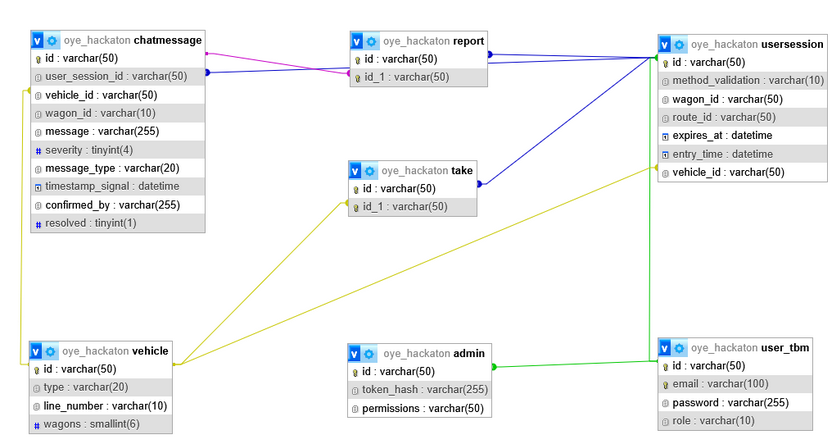This screenshot has width=830, height=442.
Task: Click the primary key icon beside user_tbm id
Action: [665, 366]
